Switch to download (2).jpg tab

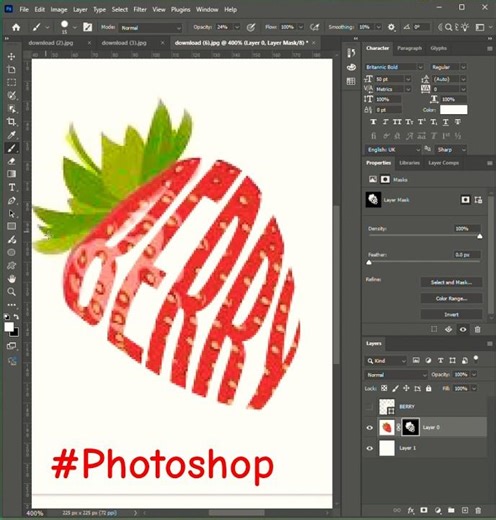point(51,43)
